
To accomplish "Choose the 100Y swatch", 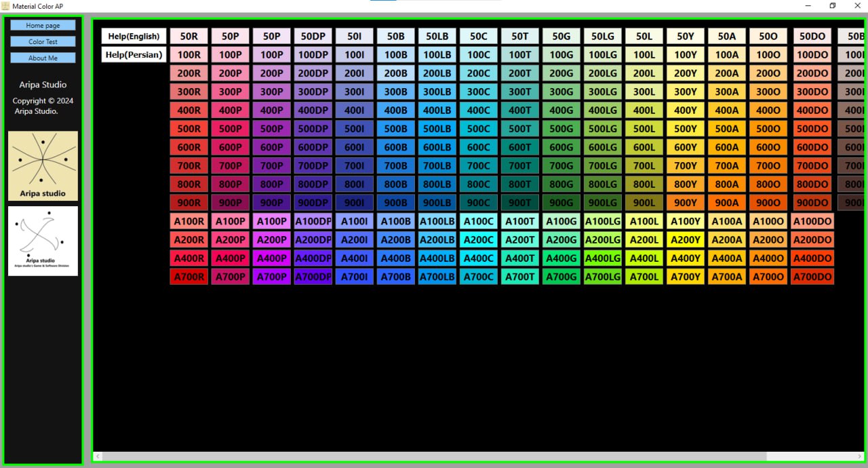I will (x=686, y=54).
